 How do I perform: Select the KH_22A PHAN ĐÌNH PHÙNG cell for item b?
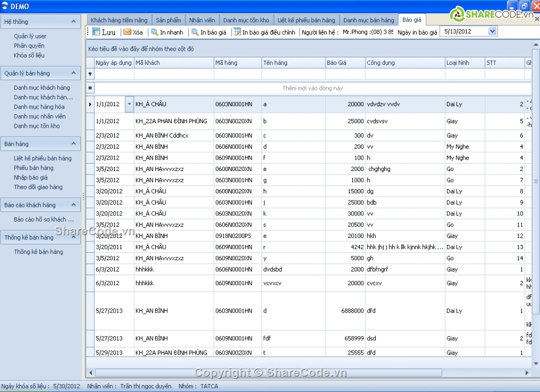pyautogui.click(x=174, y=121)
